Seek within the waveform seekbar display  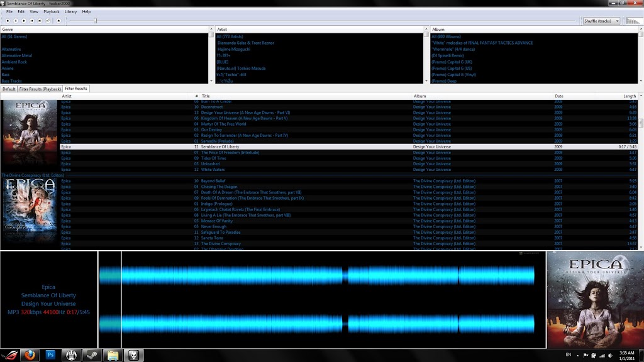pyautogui.click(x=322, y=300)
